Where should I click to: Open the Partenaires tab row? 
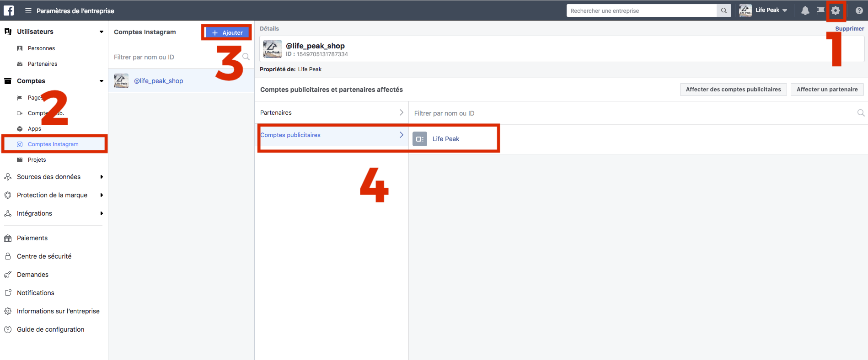[332, 113]
